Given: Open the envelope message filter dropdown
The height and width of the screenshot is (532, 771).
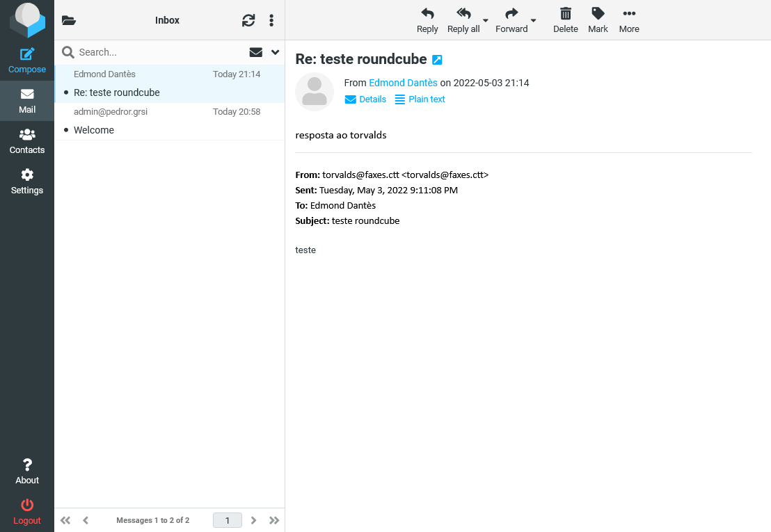Looking at the screenshot, I should (x=255, y=52).
